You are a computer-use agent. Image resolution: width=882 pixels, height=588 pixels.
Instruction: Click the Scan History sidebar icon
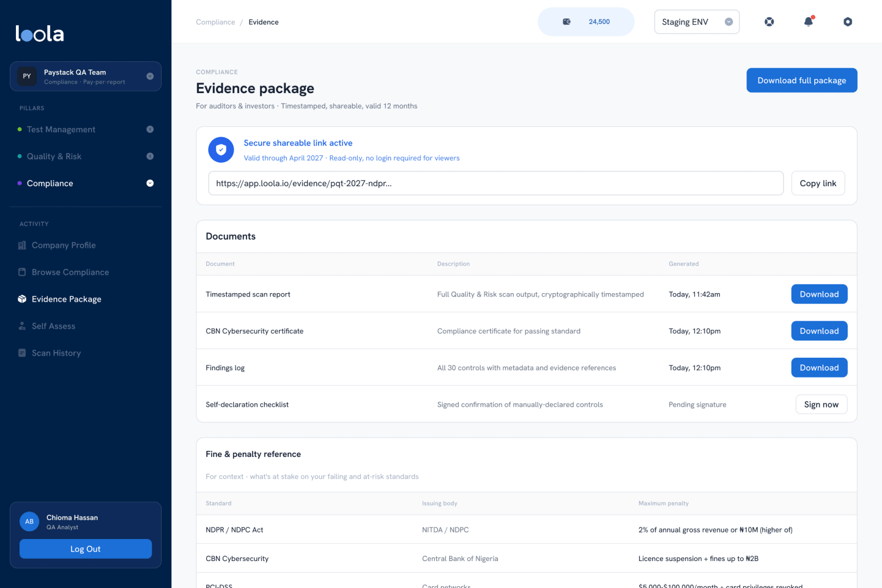pos(22,353)
